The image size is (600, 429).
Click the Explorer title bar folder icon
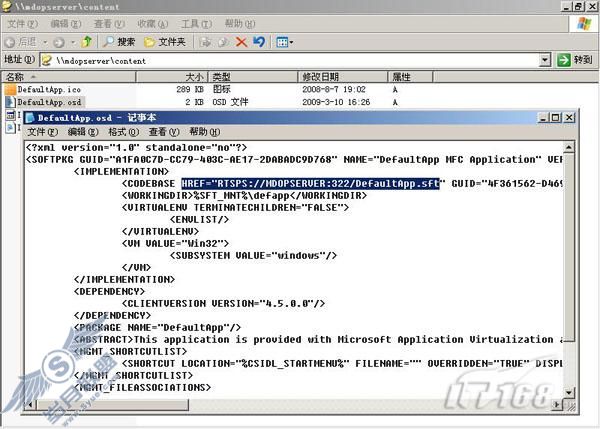point(7,6)
